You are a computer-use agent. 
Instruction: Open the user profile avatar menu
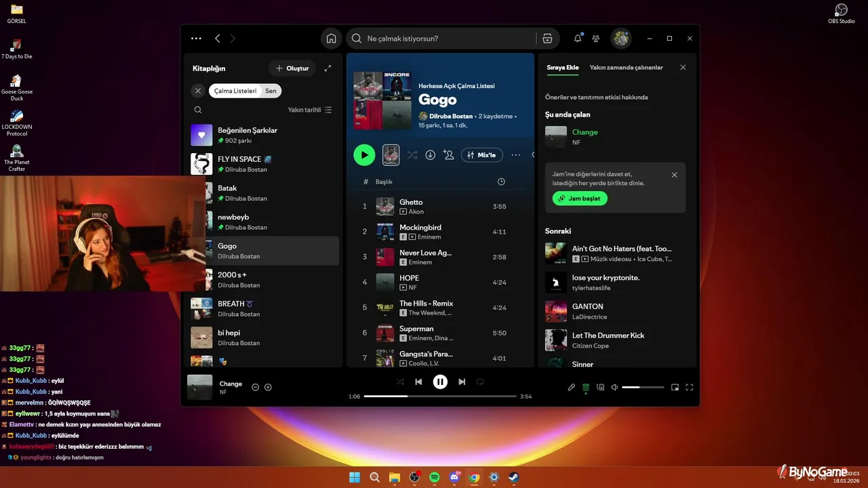coord(621,39)
